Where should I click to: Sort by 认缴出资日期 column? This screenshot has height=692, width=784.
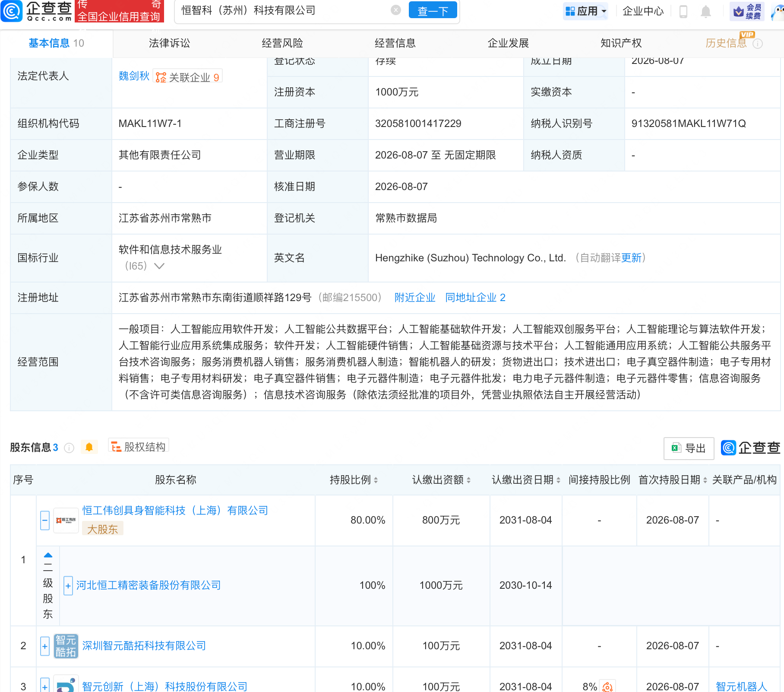(558, 480)
